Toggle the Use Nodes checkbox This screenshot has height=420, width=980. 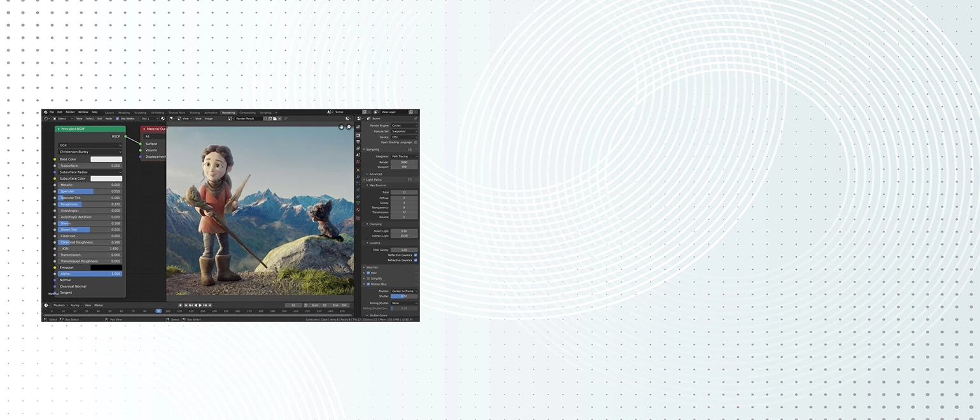click(x=118, y=118)
